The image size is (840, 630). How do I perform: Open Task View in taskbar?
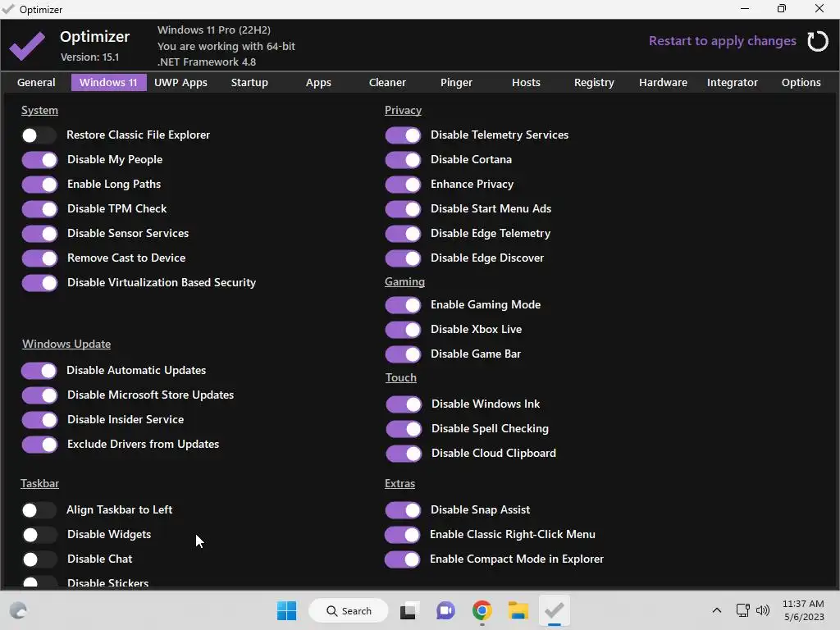coord(408,610)
